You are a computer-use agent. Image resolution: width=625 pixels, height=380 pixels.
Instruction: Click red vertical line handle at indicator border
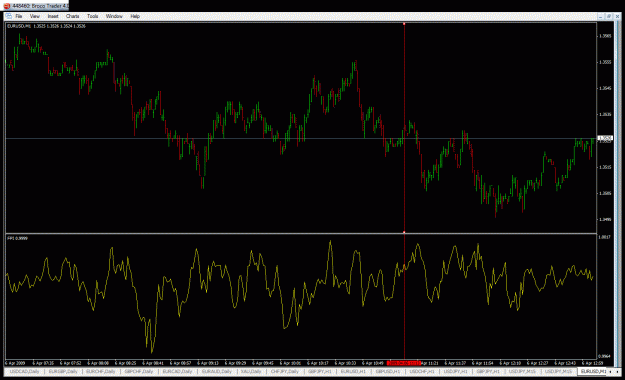pyautogui.click(x=404, y=232)
